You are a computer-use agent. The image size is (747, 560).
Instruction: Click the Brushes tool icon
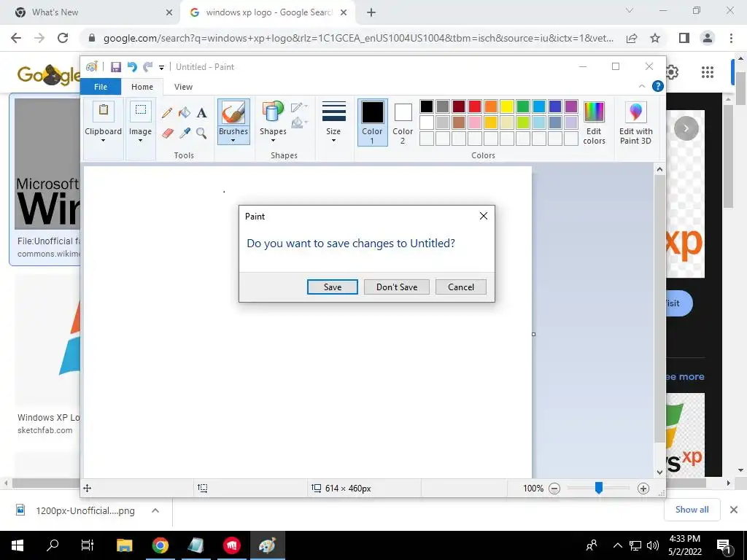coord(233,113)
